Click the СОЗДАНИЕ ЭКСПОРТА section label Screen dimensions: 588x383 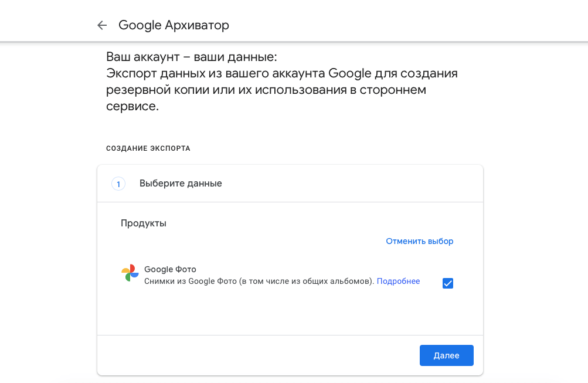click(148, 148)
